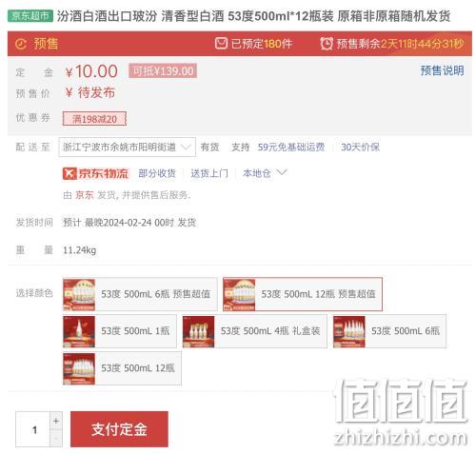The width and height of the screenshot is (476, 454).
Task: Increase quantity with the plus stepper
Action: click(56, 421)
